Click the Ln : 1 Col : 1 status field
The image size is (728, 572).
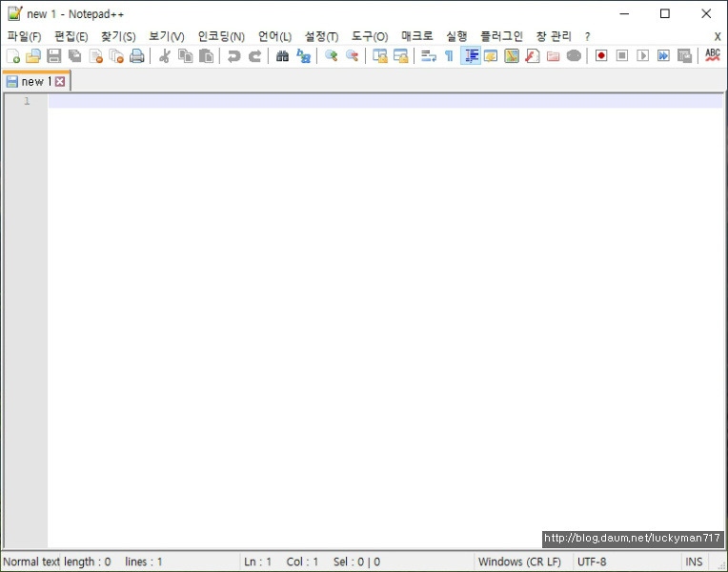coord(281,562)
